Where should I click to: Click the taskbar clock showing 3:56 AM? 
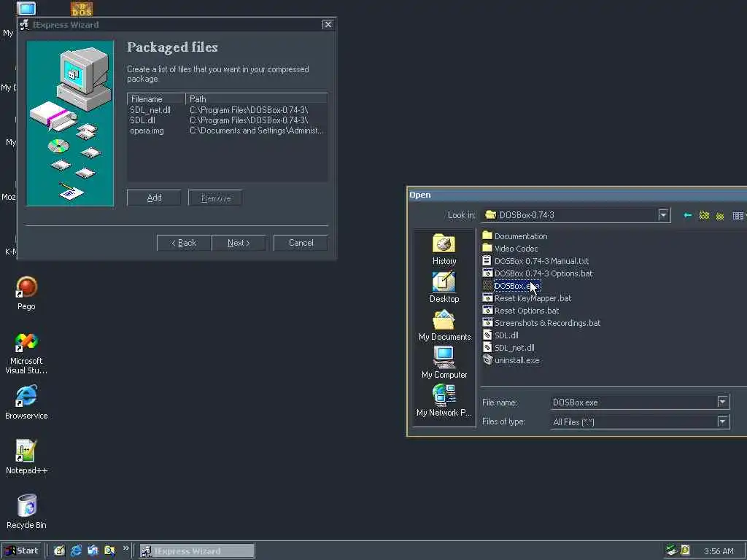(719, 551)
